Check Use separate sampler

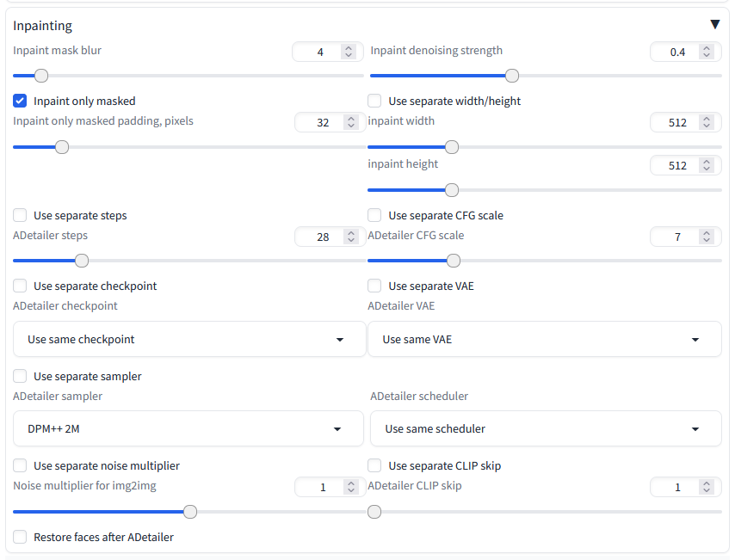[x=20, y=376]
